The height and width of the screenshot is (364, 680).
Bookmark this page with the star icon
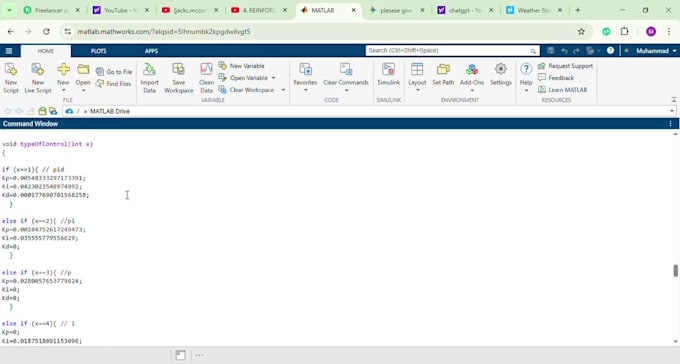tap(581, 31)
